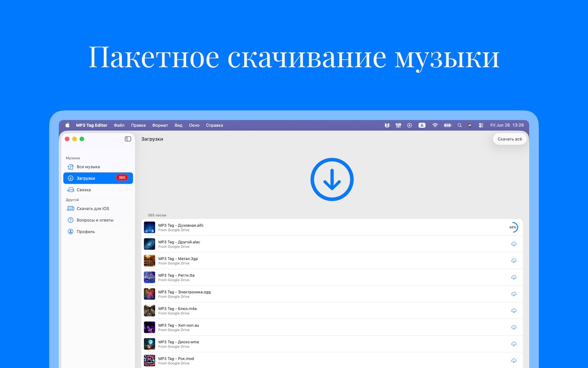Screen dimensions: 588x368
Task: Click the red 365 badge
Action: (x=122, y=178)
